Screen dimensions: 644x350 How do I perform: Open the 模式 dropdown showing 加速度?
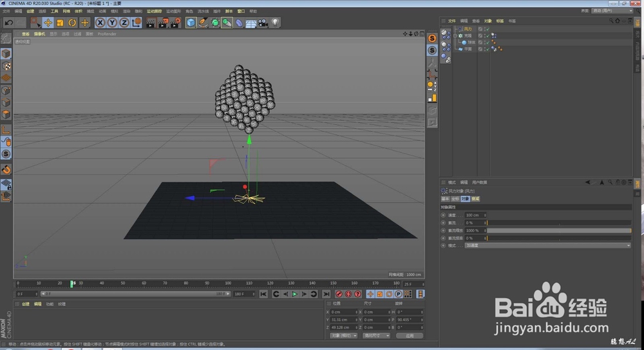pyautogui.click(x=548, y=246)
